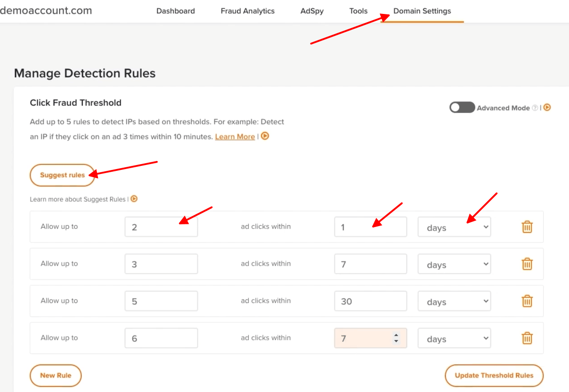Play the Learn More video icon

tap(265, 136)
